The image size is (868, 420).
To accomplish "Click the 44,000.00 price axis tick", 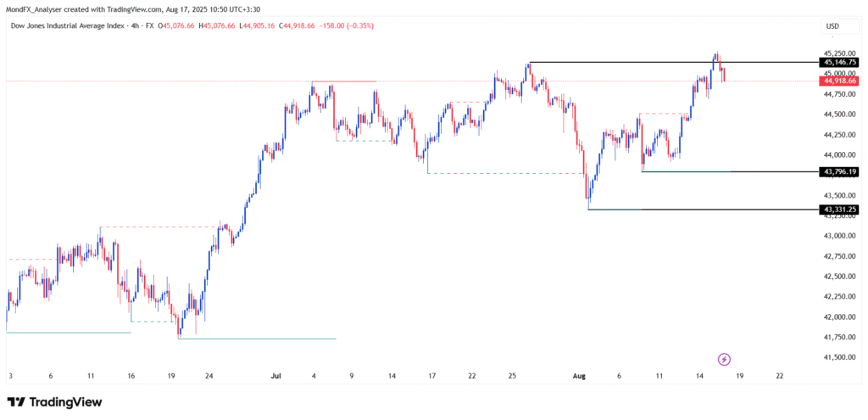I will click(839, 155).
